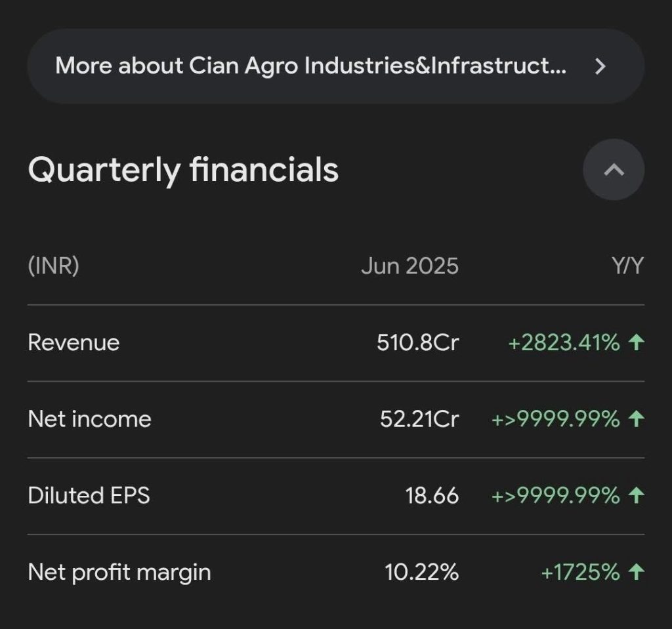This screenshot has height=629, width=672.
Task: Click the 510.8Cr revenue value
Action: coord(418,342)
